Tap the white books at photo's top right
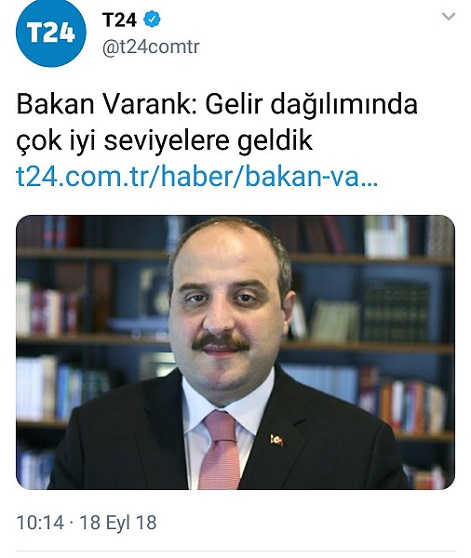Viewport: 471px width, 558px height. (386, 237)
